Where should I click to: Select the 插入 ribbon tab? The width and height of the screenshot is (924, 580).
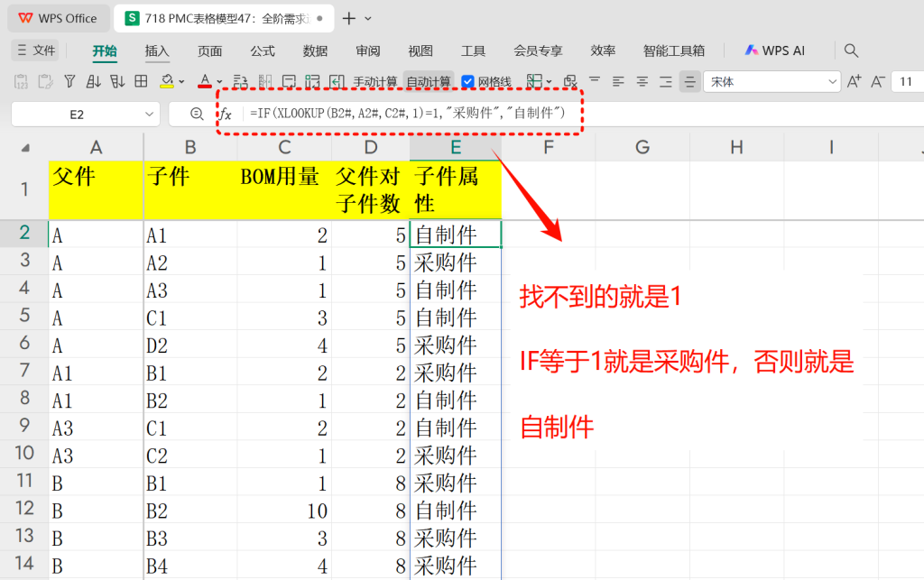(157, 51)
